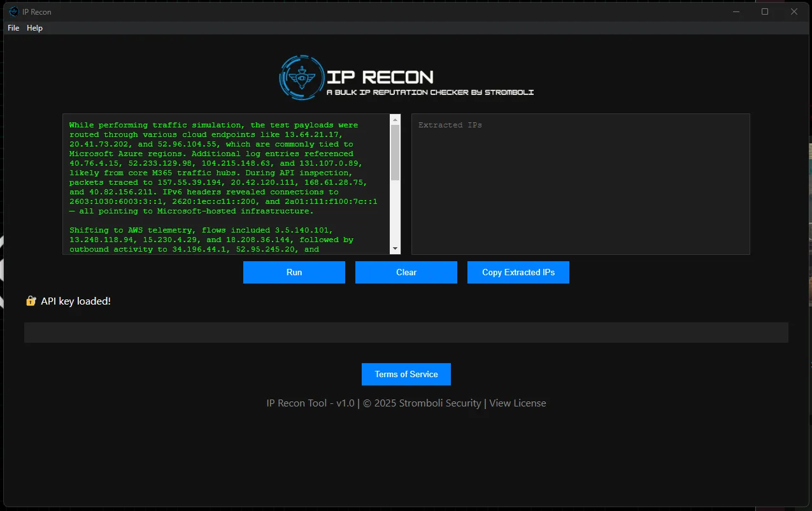Click the padlock icon beside API key loaded

tap(31, 301)
